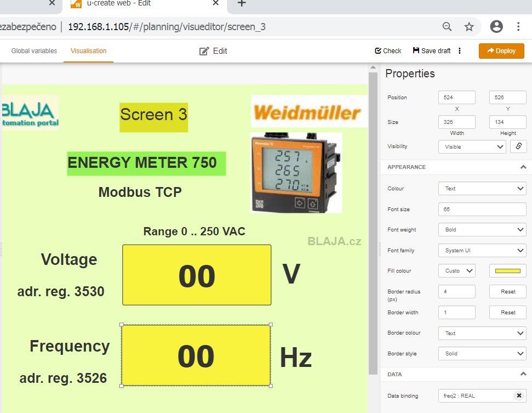
Task: Click the Border width input field
Action: pos(457,312)
